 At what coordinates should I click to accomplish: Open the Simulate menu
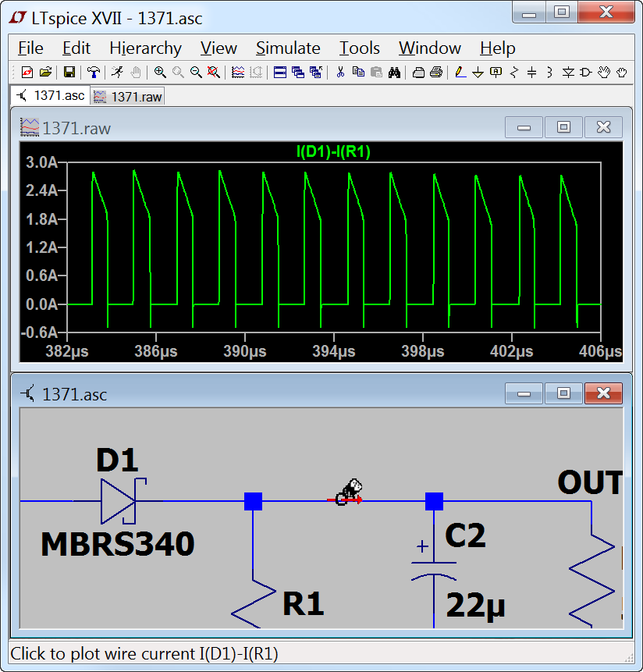pos(288,48)
